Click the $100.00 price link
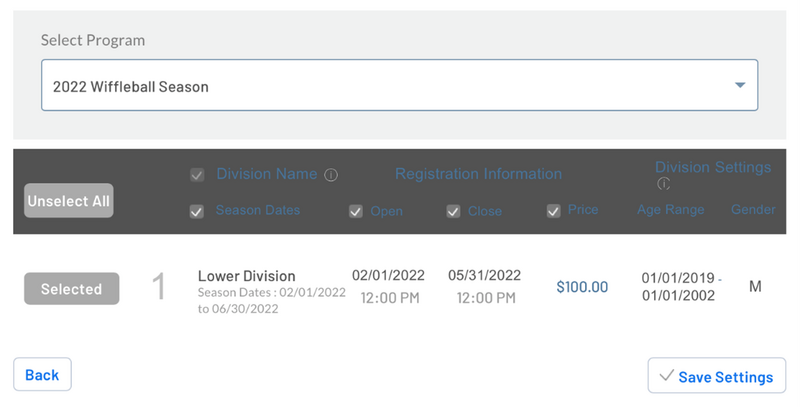The image size is (800, 407). coord(582,287)
